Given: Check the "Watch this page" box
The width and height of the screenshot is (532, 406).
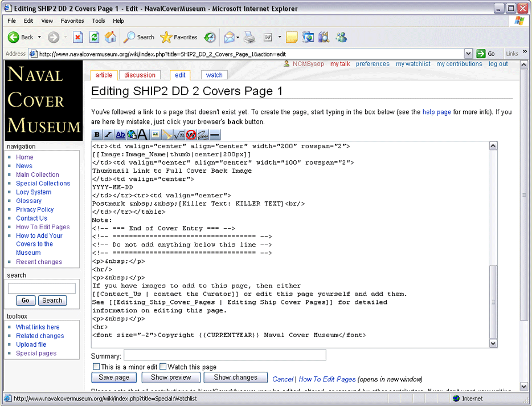Looking at the screenshot, I should coord(163,367).
